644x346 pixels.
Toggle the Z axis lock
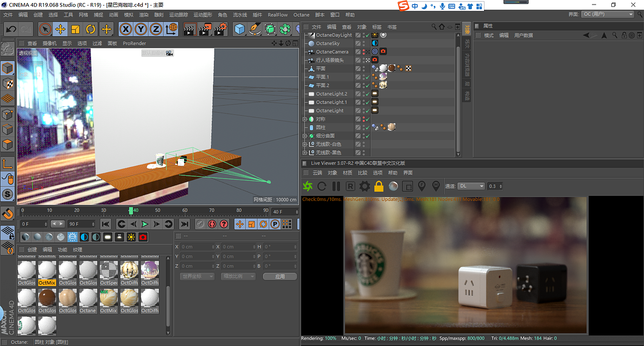pos(156,29)
